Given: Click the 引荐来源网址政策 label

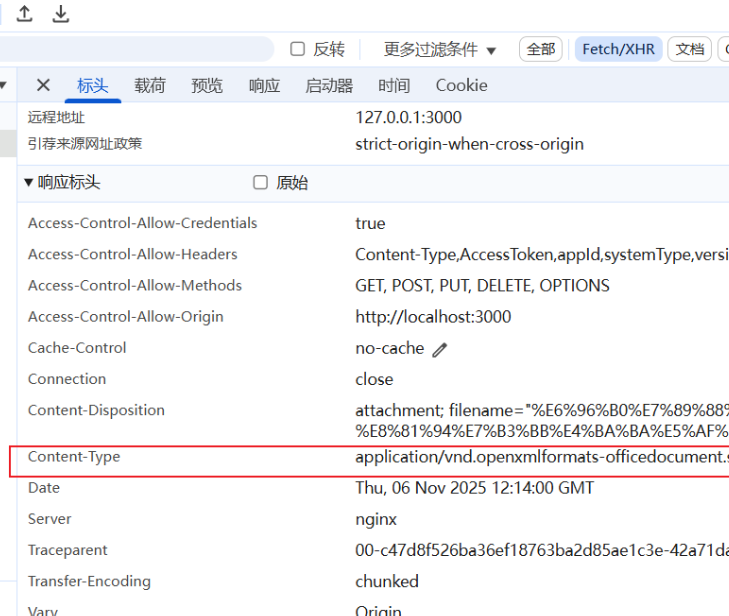Looking at the screenshot, I should point(85,144).
